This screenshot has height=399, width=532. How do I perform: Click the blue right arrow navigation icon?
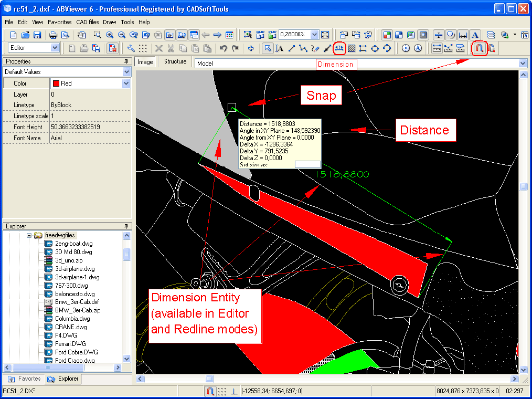point(218,35)
